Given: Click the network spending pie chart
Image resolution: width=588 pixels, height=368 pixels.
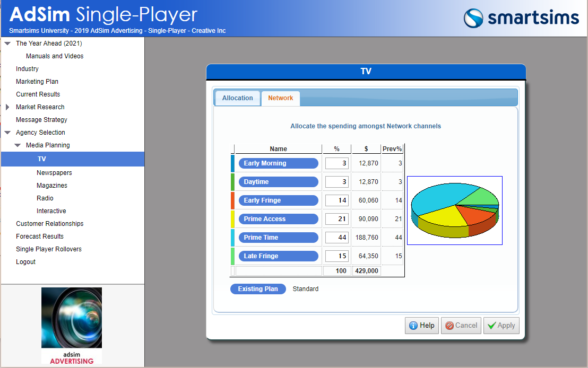Looking at the screenshot, I should point(454,211).
